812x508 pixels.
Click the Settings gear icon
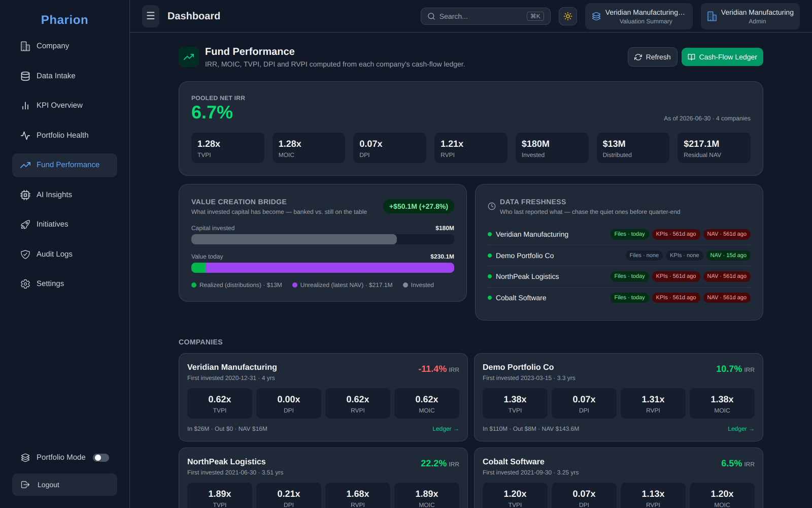[x=25, y=284]
